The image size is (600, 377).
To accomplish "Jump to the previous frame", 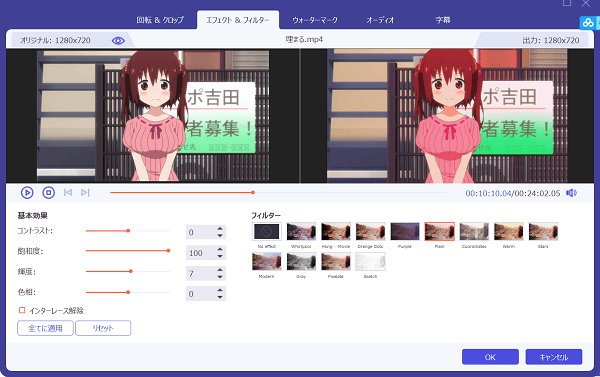I will tap(68, 193).
